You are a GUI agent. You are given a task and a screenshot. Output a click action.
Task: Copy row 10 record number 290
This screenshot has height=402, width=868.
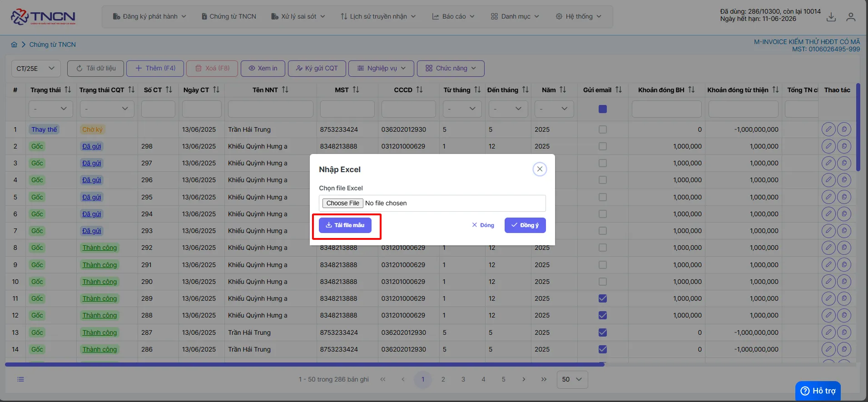pos(844,282)
